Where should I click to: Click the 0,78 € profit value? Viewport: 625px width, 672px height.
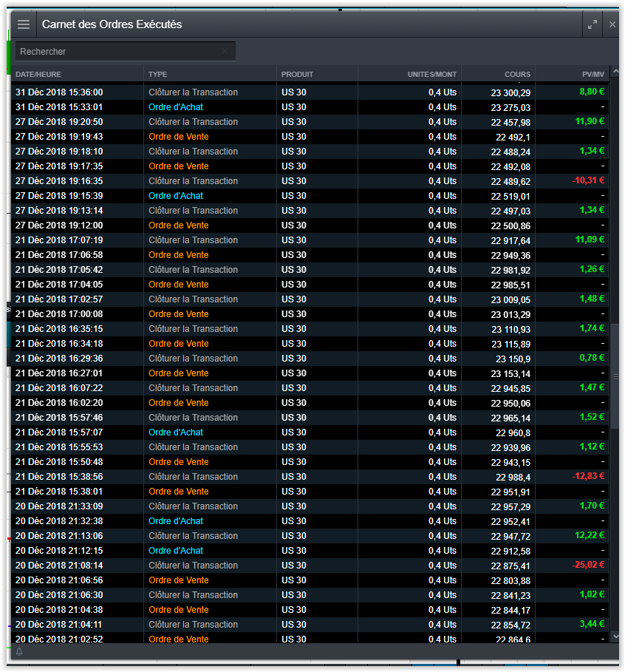592,358
